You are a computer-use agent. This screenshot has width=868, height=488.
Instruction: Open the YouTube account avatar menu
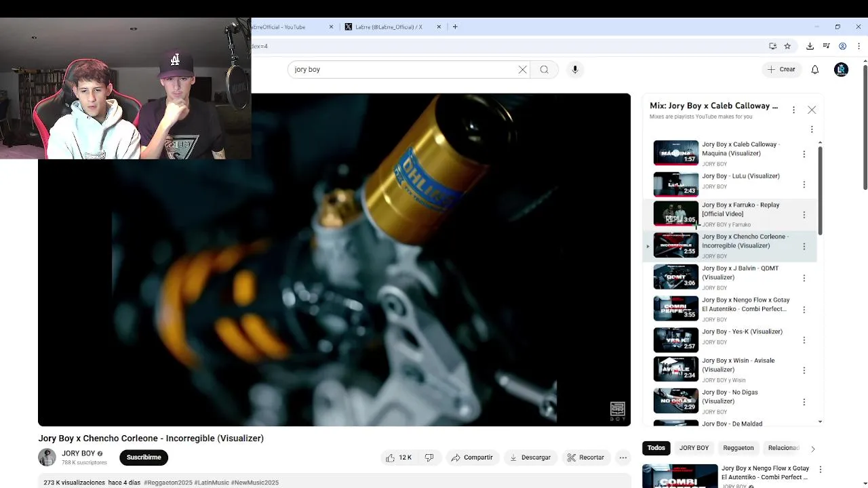pos(841,69)
